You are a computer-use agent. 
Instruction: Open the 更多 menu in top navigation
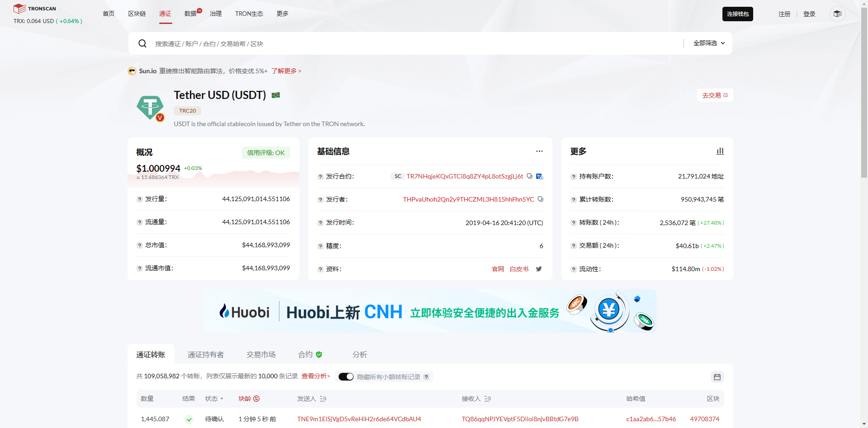283,14
